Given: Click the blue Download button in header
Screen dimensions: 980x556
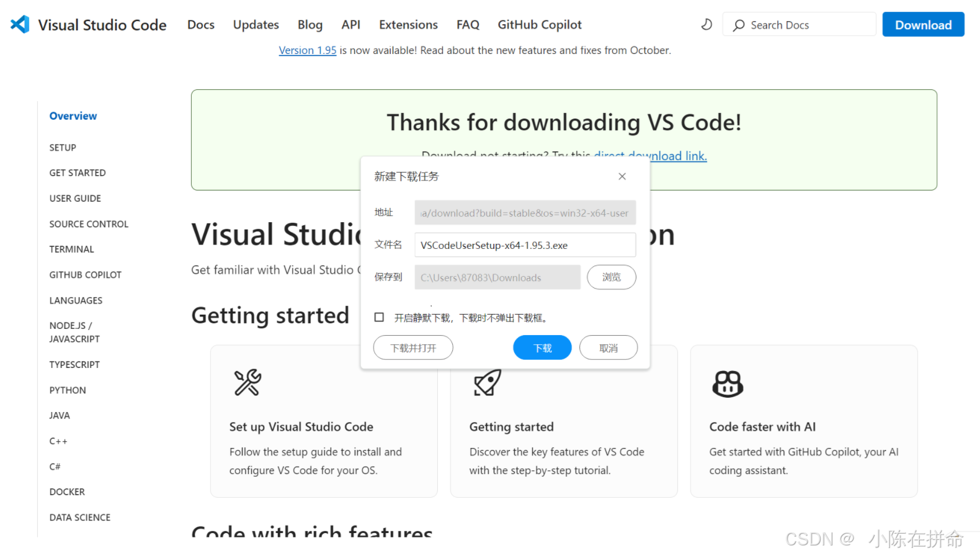Looking at the screenshot, I should tap(923, 24).
